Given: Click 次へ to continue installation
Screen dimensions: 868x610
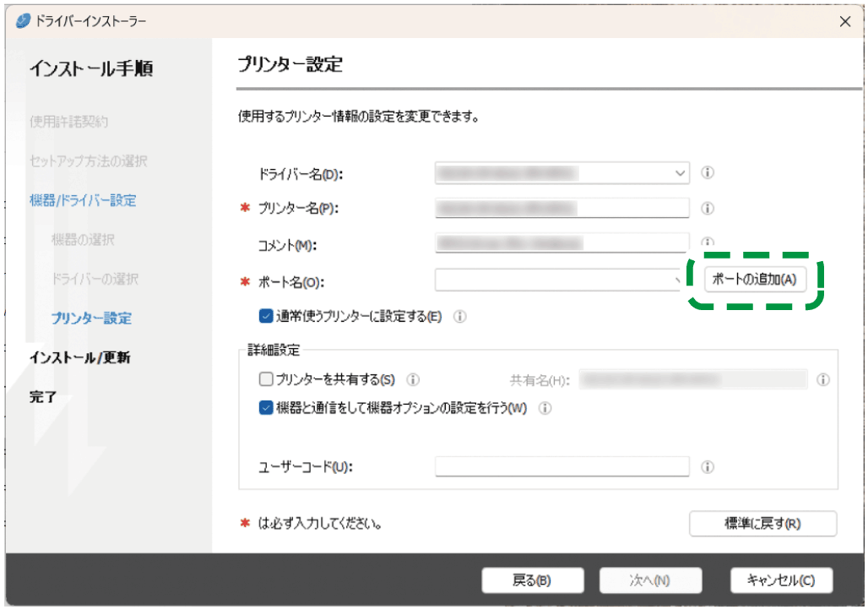Looking at the screenshot, I should click(650, 580).
